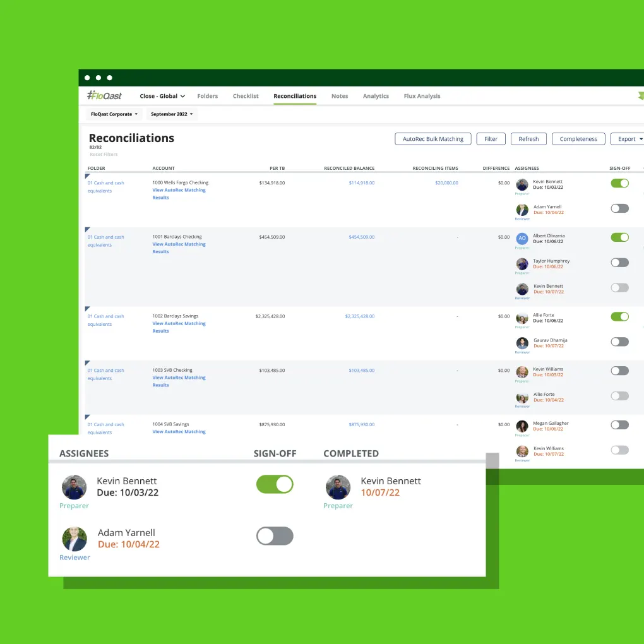Click the blue corner flag on the 1004 SVB Savings row

point(87,417)
